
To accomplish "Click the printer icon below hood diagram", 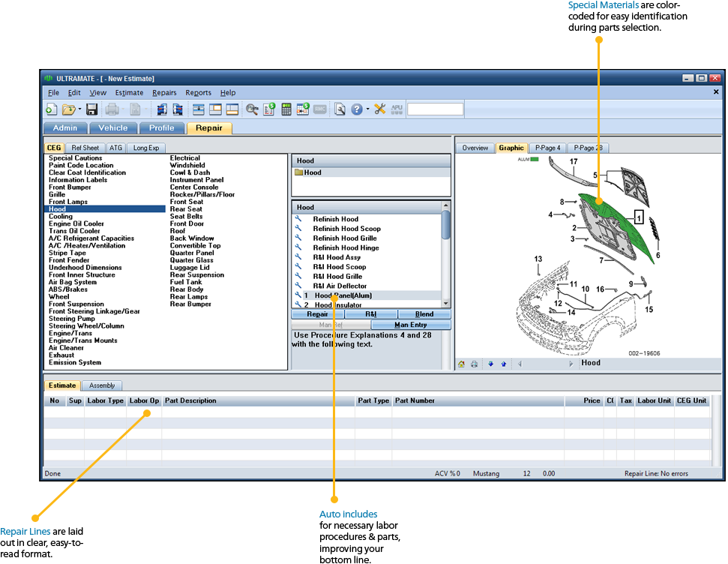I will (x=475, y=364).
